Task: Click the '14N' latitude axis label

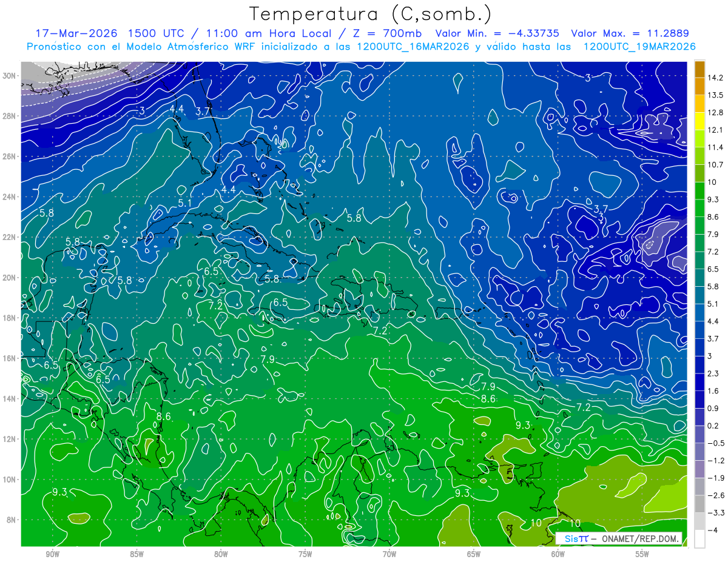Action: (9, 399)
